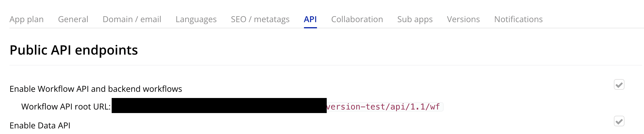Select the Languages tab
This screenshot has width=644, height=134.
(196, 19)
